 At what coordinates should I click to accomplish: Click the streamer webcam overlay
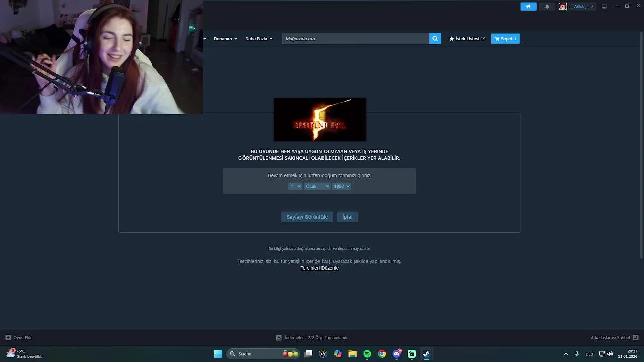tap(101, 57)
